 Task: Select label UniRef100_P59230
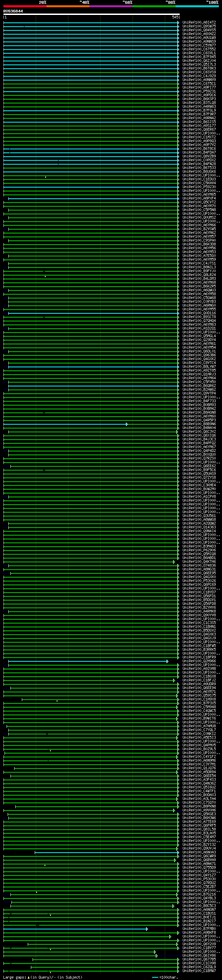pos(199,187)
